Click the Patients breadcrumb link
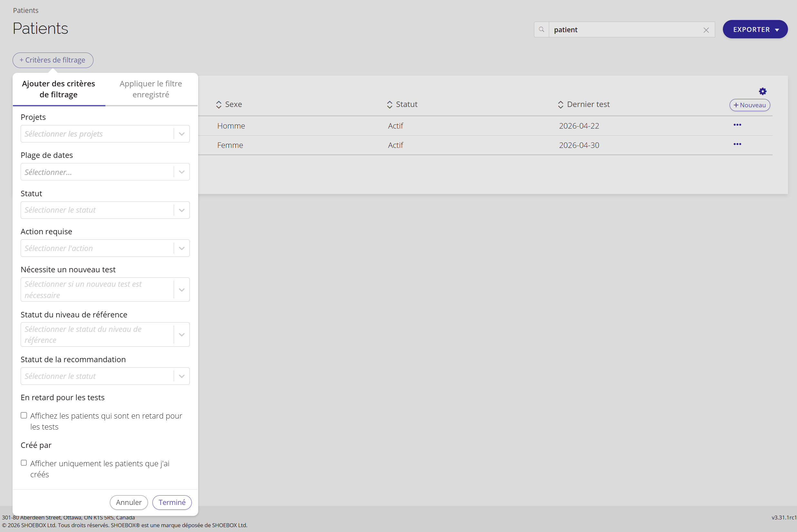Screen dimensions: 797x532 [26, 11]
